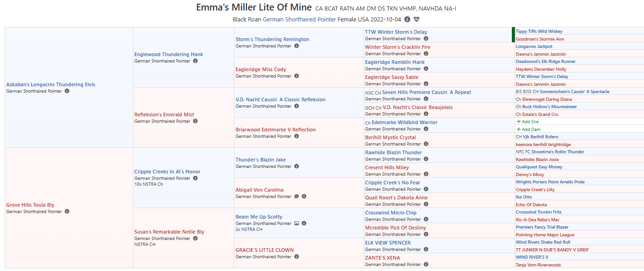Open Tanja Vom Riverwoods link
644x271 pixels.
[x=538, y=265]
